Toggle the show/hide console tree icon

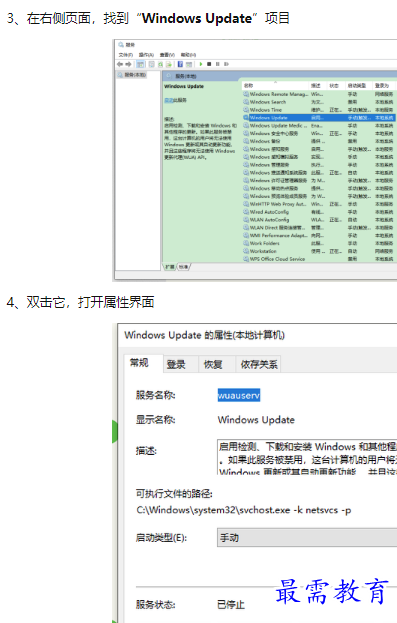tap(140, 64)
